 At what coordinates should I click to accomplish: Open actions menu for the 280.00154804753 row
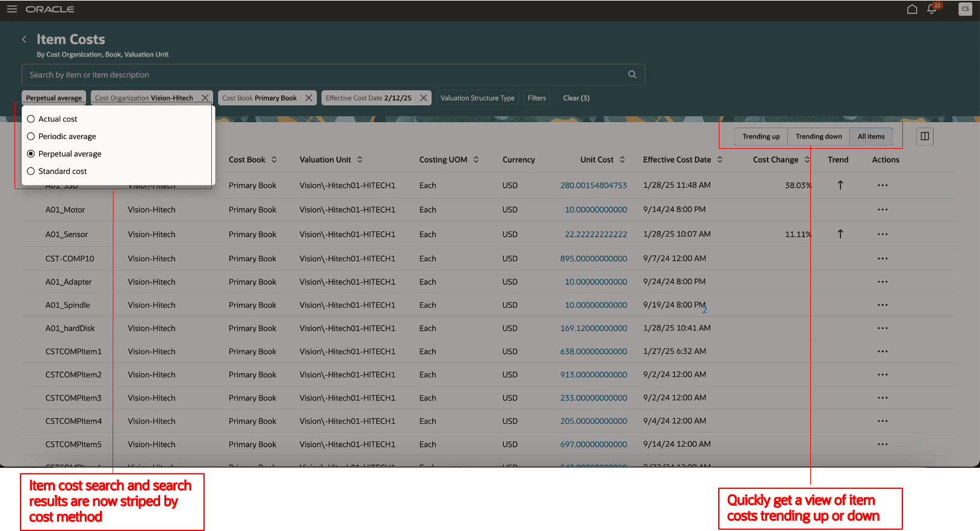882,185
